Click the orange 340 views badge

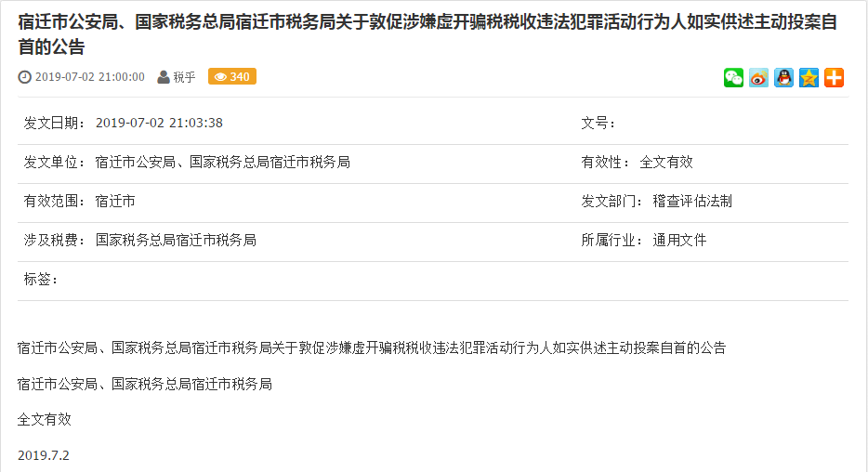pos(232,76)
